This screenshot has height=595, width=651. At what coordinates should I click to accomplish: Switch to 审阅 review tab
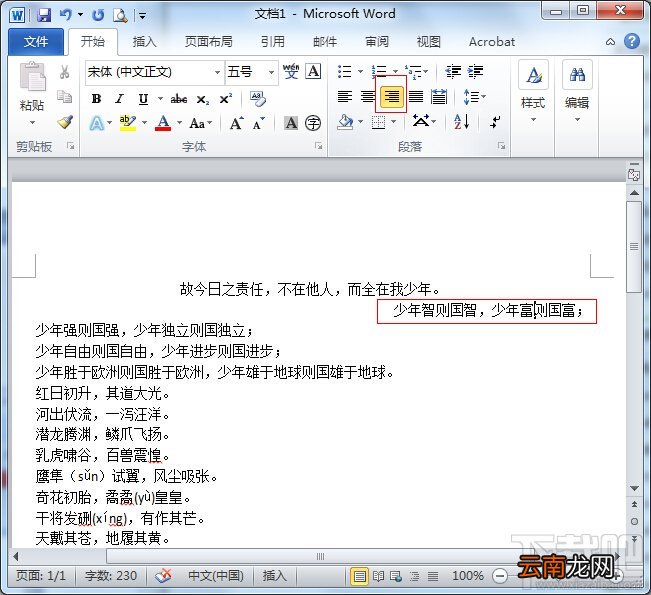[377, 42]
